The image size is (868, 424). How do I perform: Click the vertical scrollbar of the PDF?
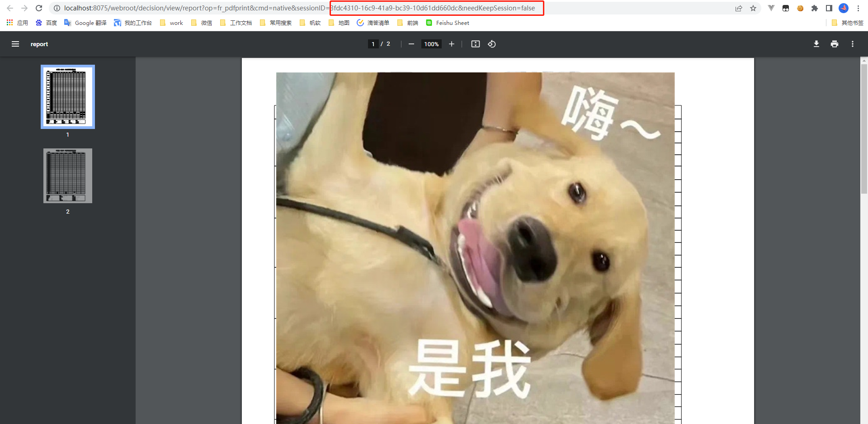point(864,129)
